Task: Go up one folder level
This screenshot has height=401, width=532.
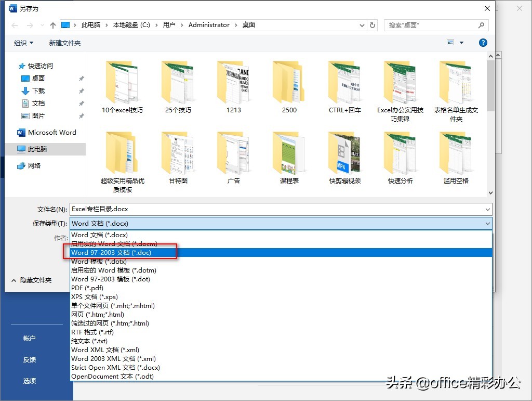Action: point(52,25)
